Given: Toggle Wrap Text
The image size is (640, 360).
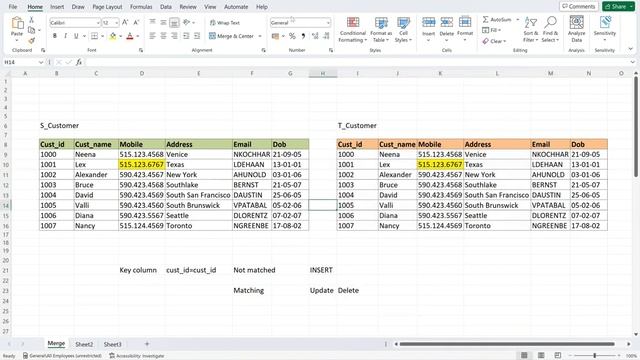Looking at the screenshot, I should pyautogui.click(x=224, y=23).
